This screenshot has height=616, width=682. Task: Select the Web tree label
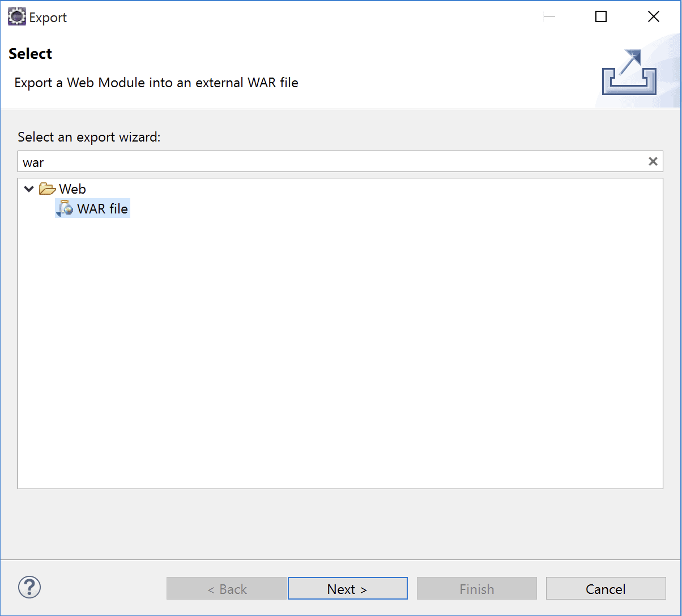pos(71,189)
